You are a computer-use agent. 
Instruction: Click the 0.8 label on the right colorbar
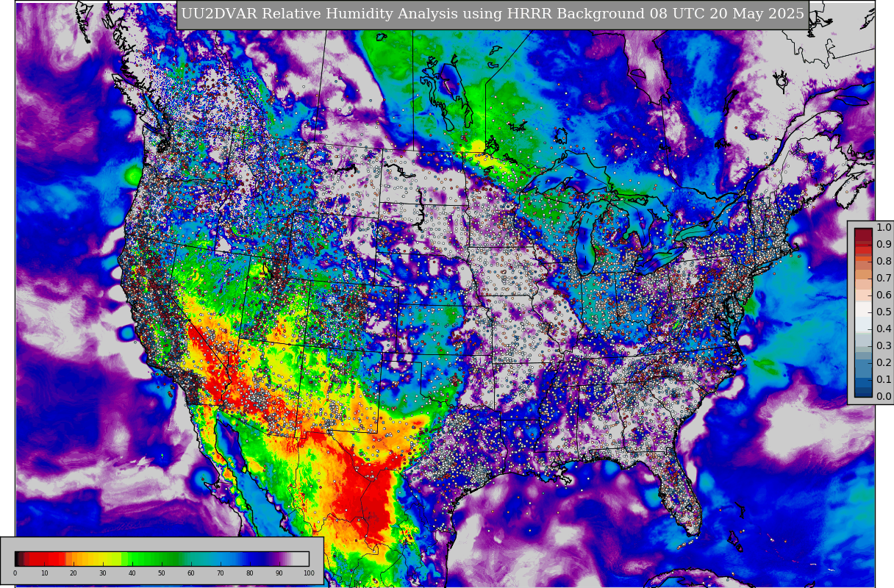pyautogui.click(x=884, y=261)
